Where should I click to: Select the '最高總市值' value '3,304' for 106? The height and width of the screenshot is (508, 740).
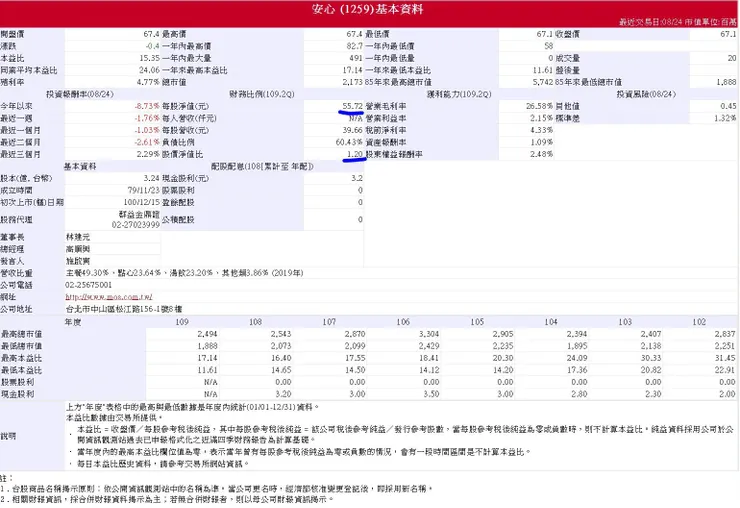[x=429, y=334]
